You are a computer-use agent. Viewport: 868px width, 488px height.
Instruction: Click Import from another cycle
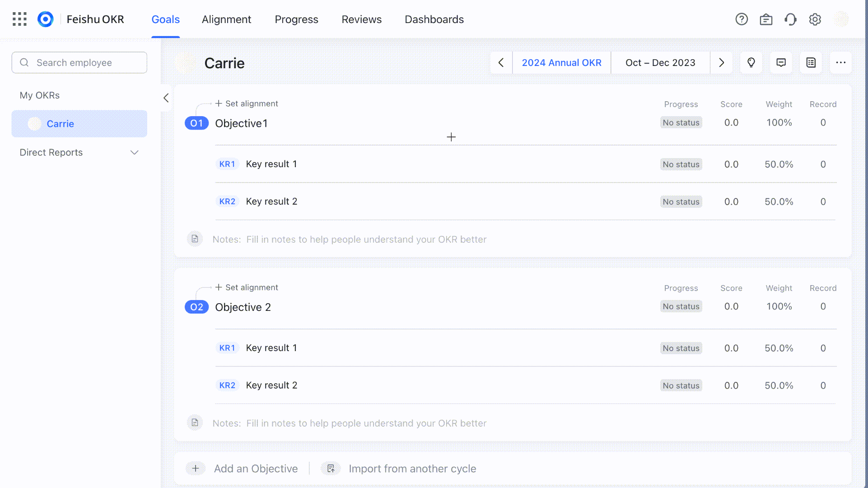[412, 469]
